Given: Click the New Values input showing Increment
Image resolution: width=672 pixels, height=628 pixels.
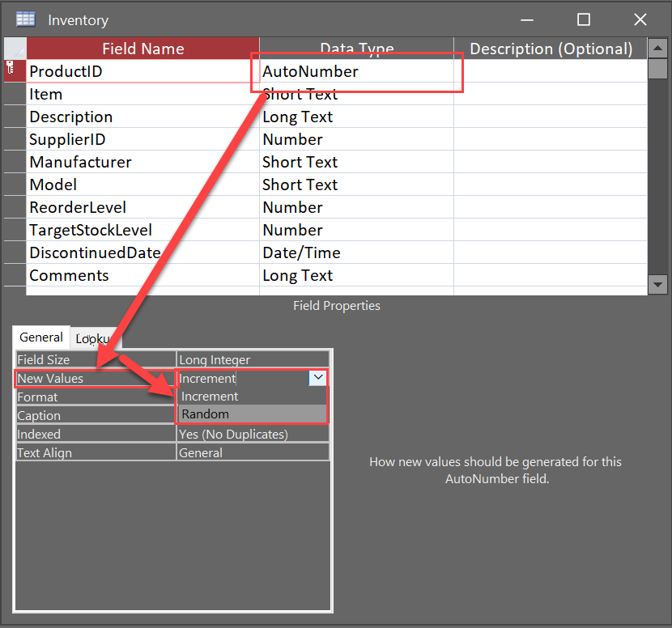Looking at the screenshot, I should click(x=243, y=378).
